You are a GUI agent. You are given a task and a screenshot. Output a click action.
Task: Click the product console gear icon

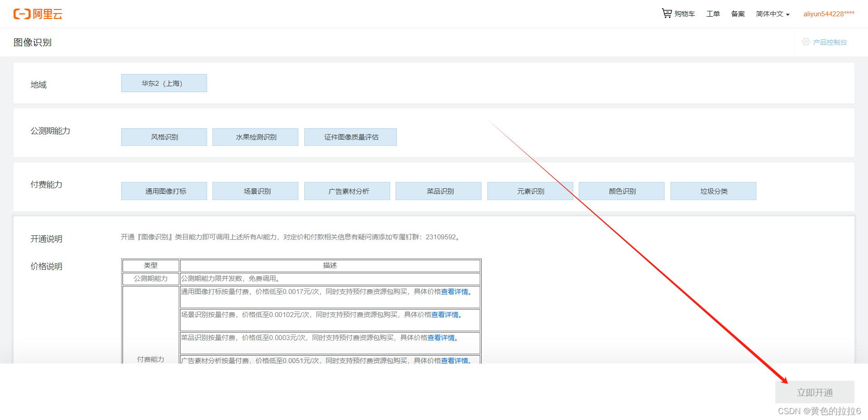[x=806, y=42]
